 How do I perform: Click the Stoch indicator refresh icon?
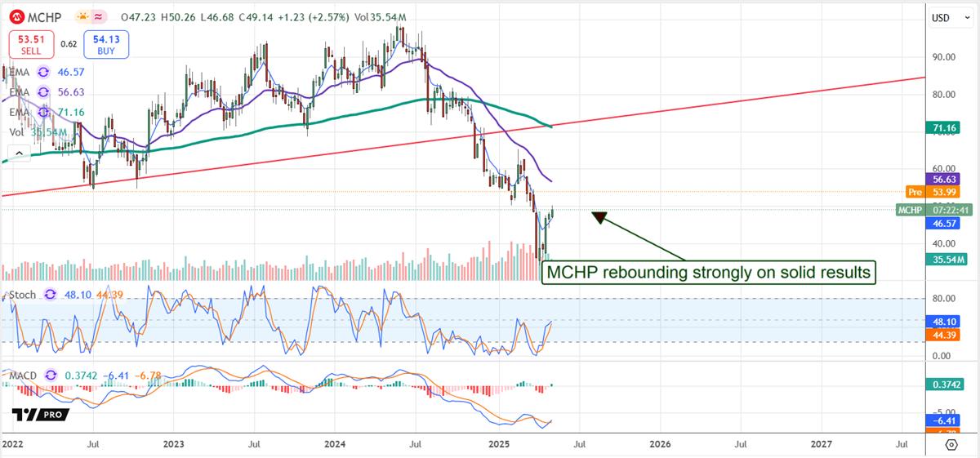point(50,295)
